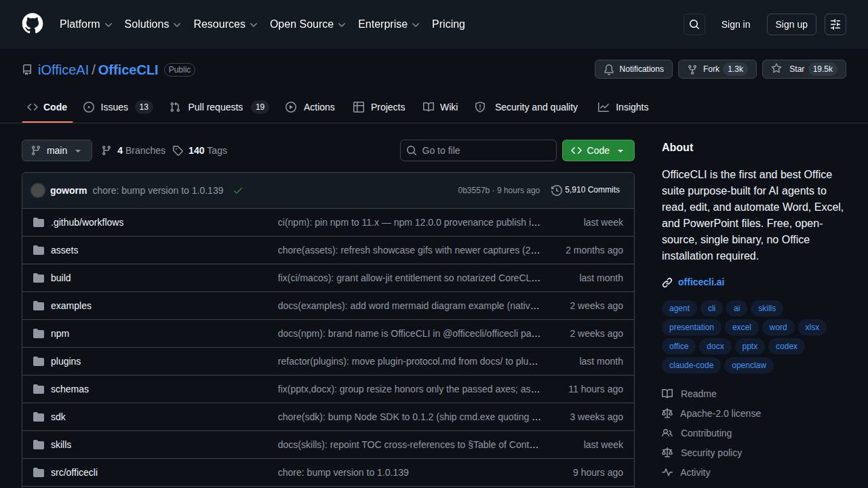Open Security and quality tab
Screen dimensions: 868x488
tap(527, 107)
